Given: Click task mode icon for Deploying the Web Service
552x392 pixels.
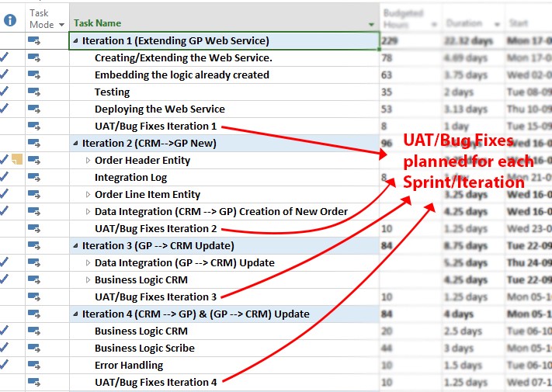Looking at the screenshot, I should [x=35, y=109].
